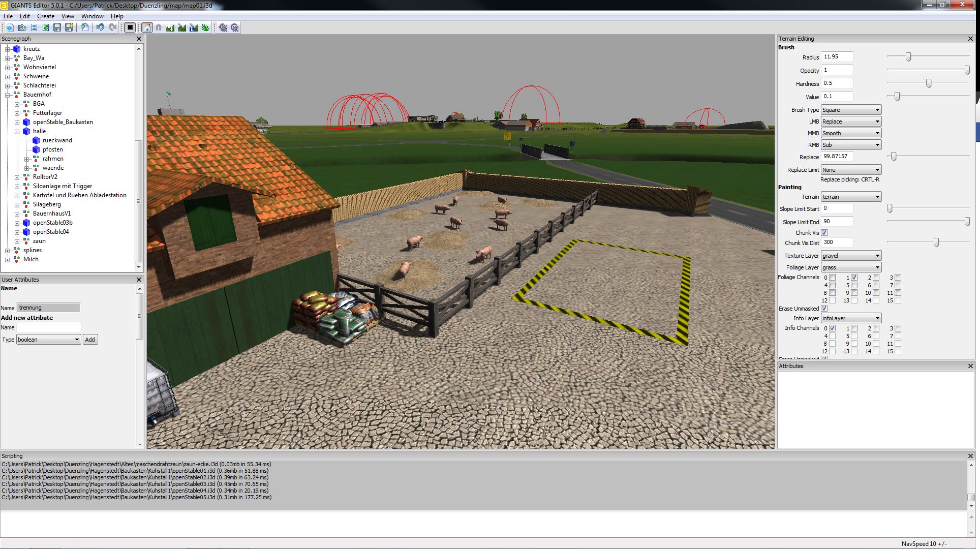Select Siloanlage mit Trigger in Scenegraph

63,186
